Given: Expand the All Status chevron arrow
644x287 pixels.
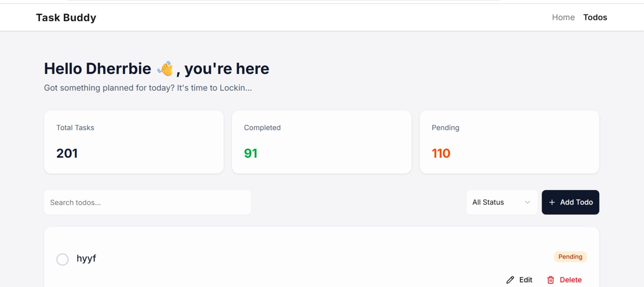Looking at the screenshot, I should (527, 202).
